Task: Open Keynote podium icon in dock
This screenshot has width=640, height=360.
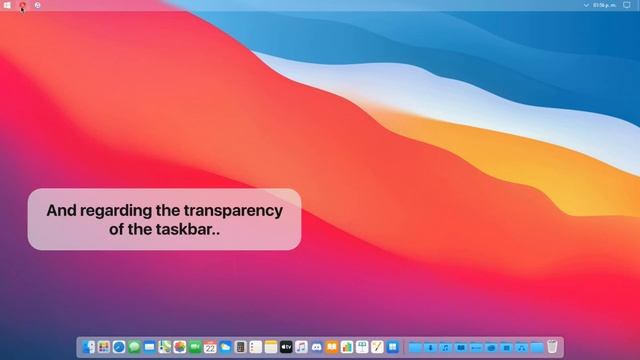Action: point(362,347)
